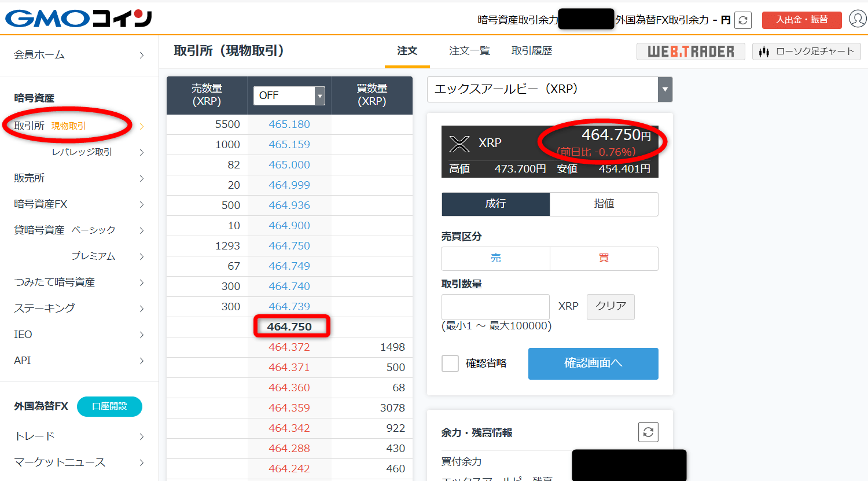Screen dimensions: 868x481
Task: Click bid price 464.342
Action: pos(289,428)
